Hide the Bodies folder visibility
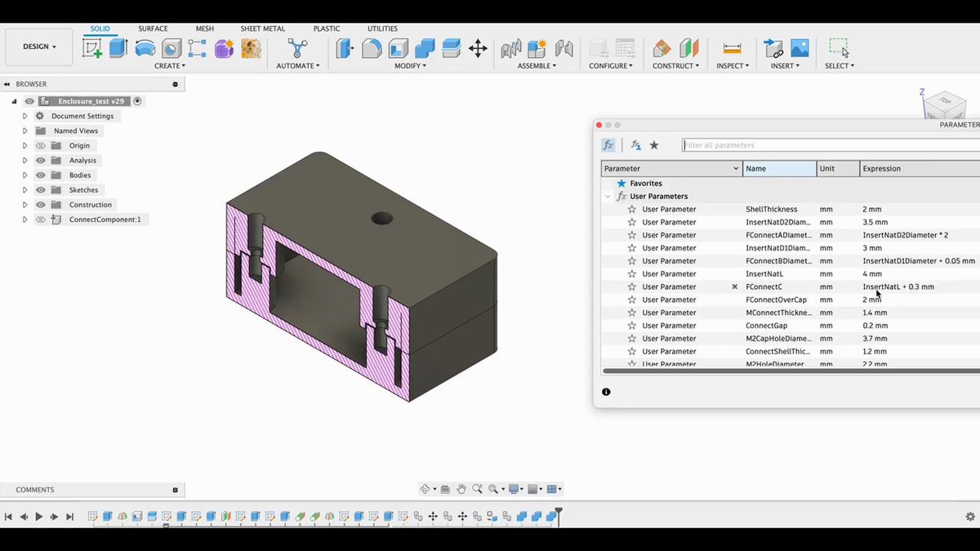The image size is (980, 551). 41,175
